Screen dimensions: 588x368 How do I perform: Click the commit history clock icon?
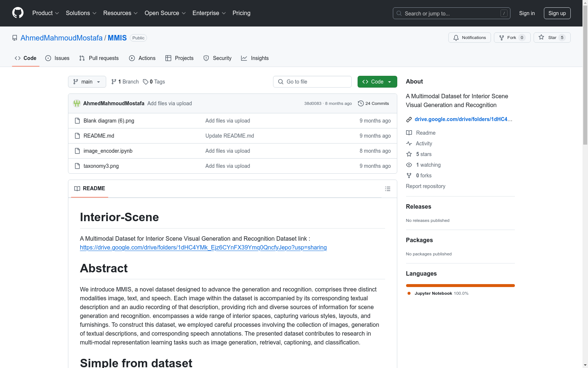click(x=361, y=103)
